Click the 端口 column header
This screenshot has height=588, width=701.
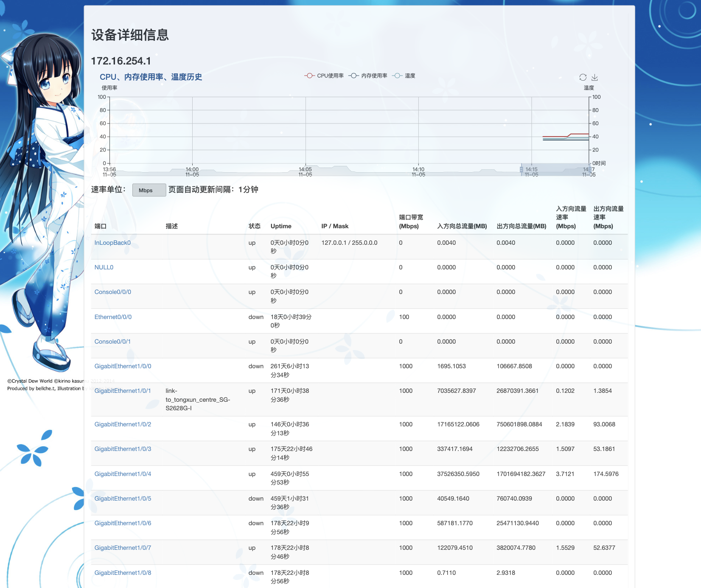(x=101, y=226)
